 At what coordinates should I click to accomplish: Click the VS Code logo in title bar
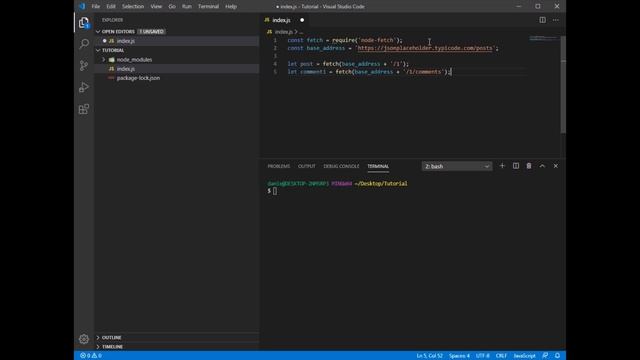click(x=82, y=6)
